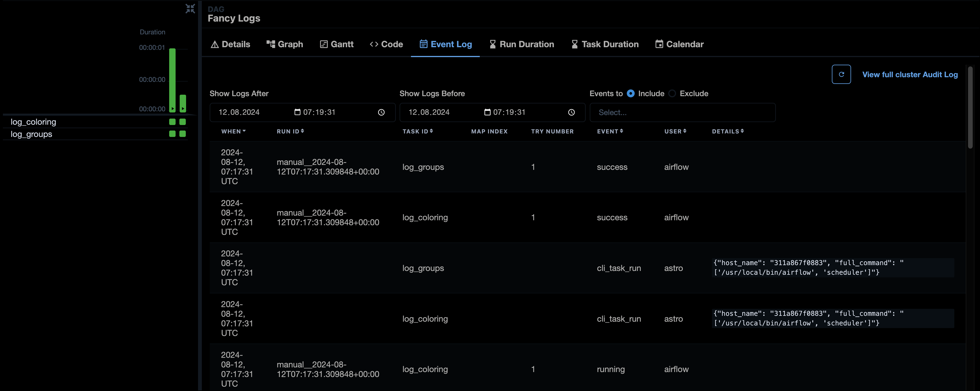Open the clock picker for Show Logs Before time
This screenshot has height=391, width=980.
coord(571,112)
